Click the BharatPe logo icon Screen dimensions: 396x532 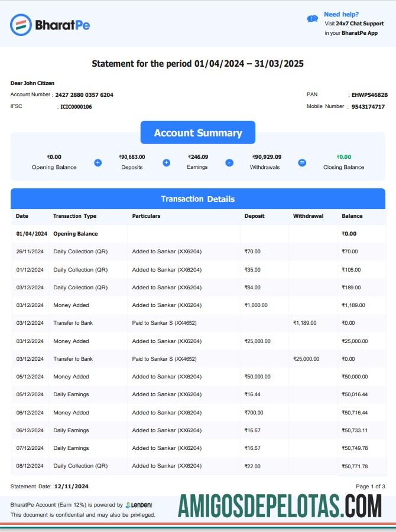[21, 25]
